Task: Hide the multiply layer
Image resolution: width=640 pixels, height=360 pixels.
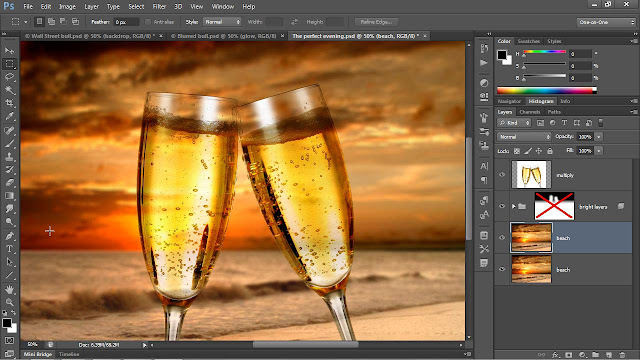Action: click(x=502, y=175)
